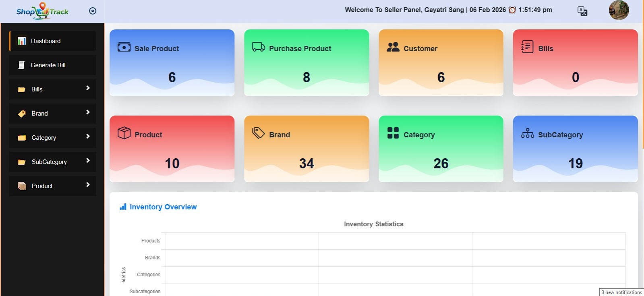Click Sale Product count 6
Viewport: 644px width, 296px height.
click(x=172, y=77)
